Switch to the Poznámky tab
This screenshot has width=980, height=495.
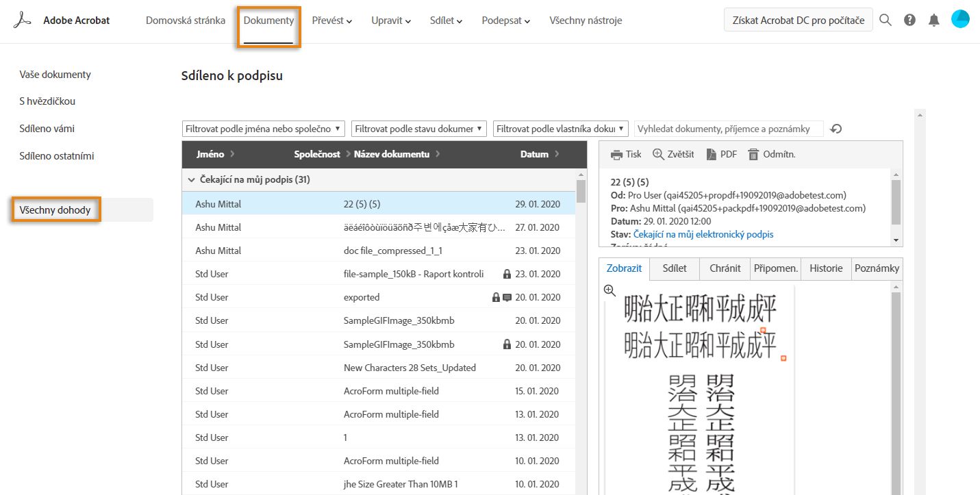point(877,268)
